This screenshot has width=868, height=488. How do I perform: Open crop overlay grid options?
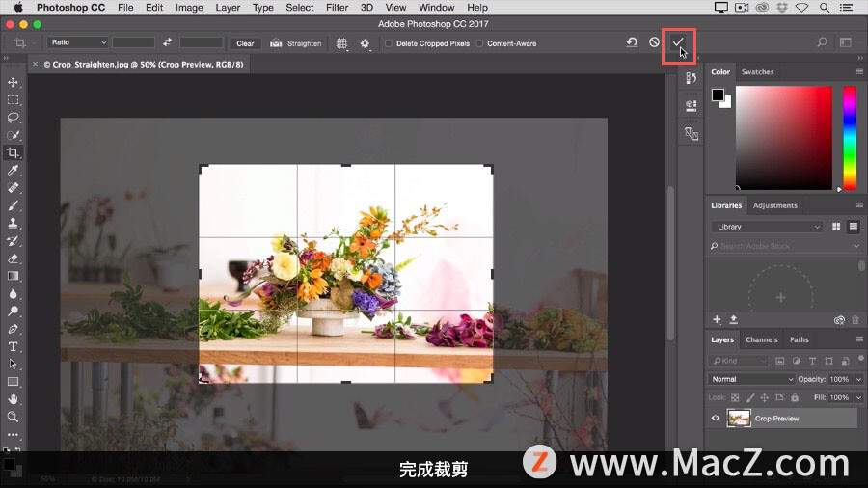[x=341, y=43]
